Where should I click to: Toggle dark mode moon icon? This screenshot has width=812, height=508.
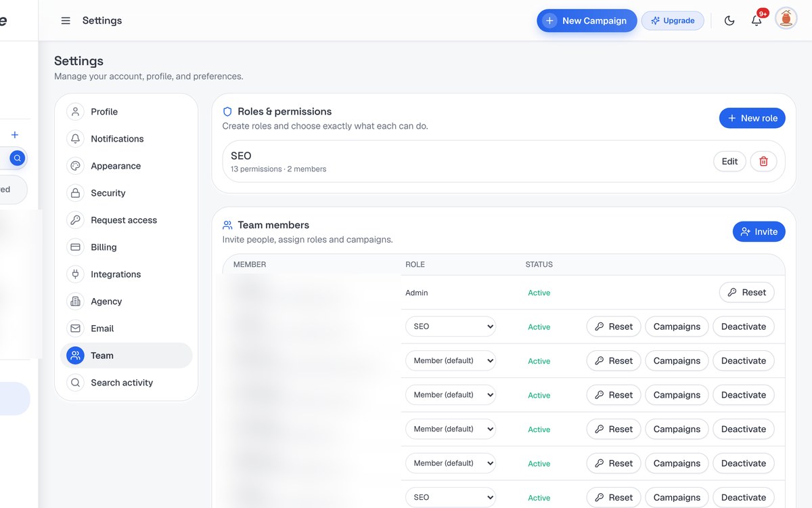(x=729, y=21)
